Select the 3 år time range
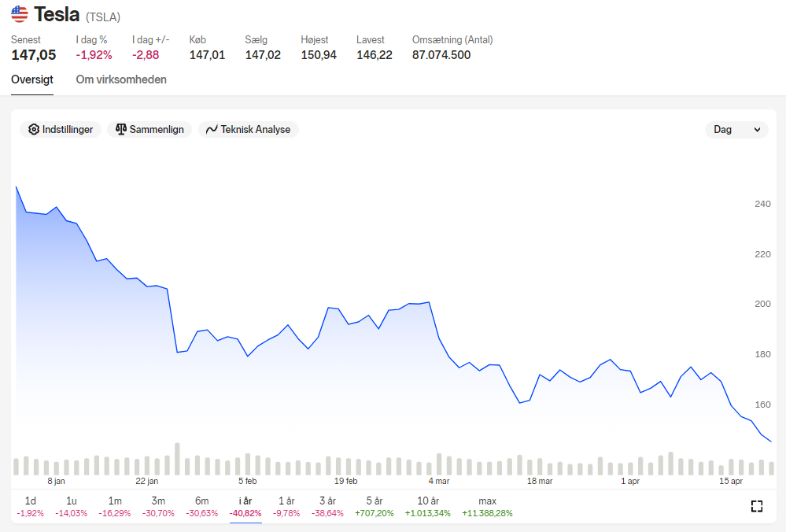786x532 pixels. [x=328, y=507]
